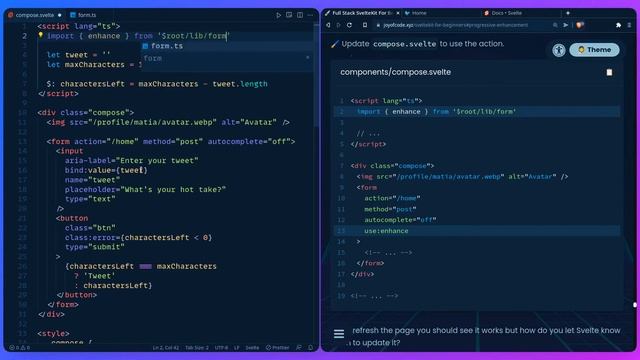640x360 pixels.
Task: Open the browser main menu icon
Action: point(629,25)
